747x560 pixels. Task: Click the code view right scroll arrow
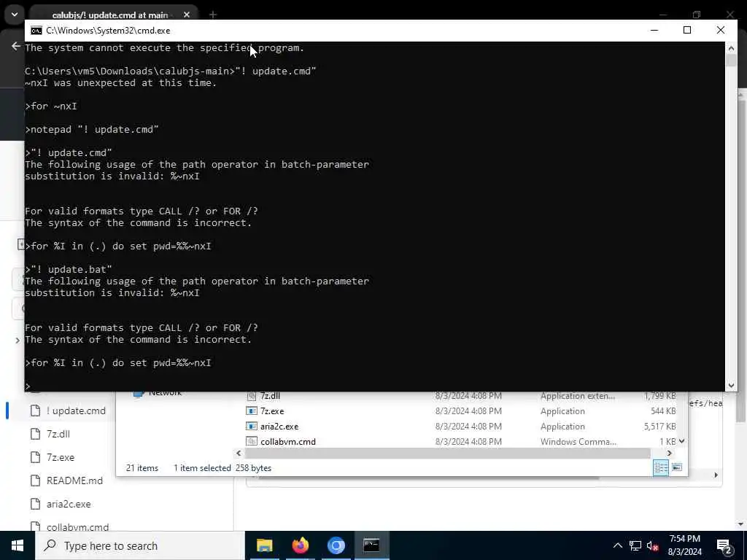coord(716,475)
